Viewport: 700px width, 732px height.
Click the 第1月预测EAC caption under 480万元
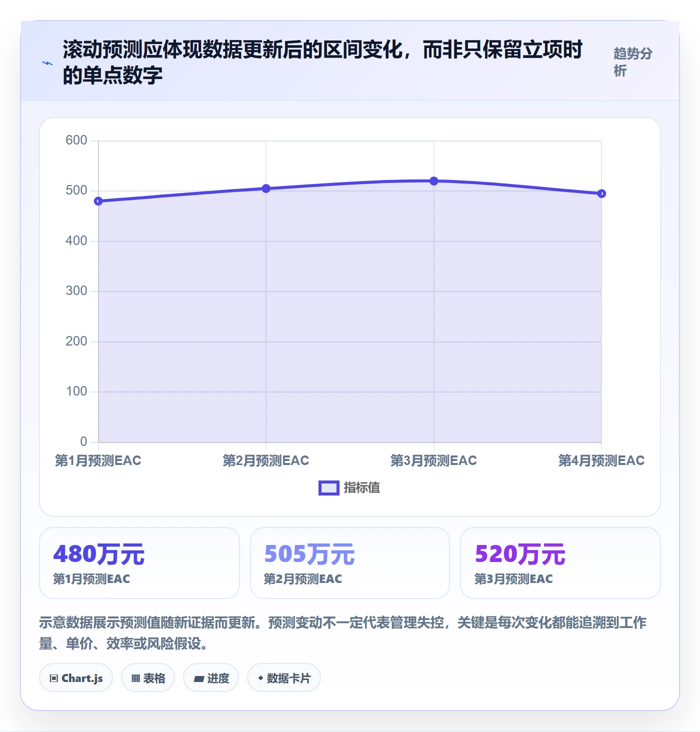pyautogui.click(x=91, y=579)
